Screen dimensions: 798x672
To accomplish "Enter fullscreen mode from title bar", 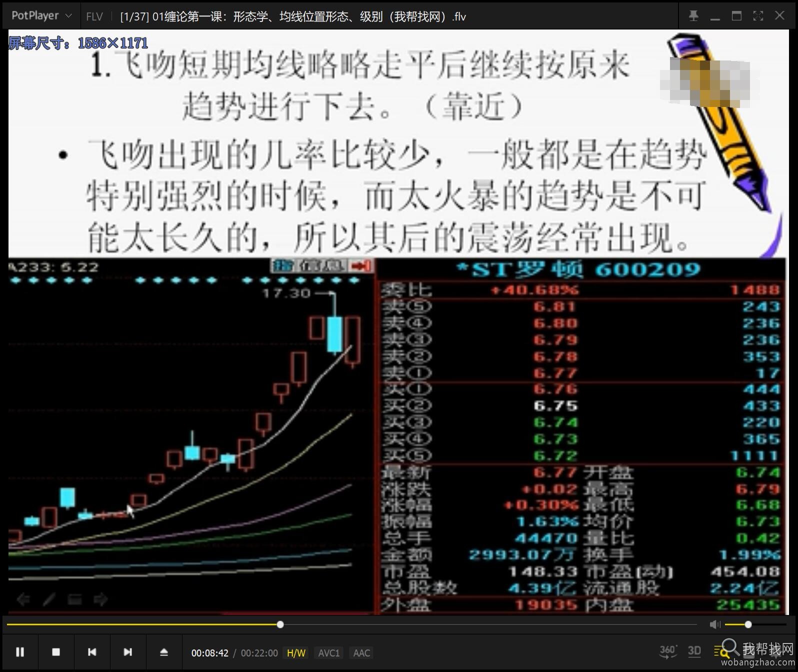I will (x=758, y=16).
